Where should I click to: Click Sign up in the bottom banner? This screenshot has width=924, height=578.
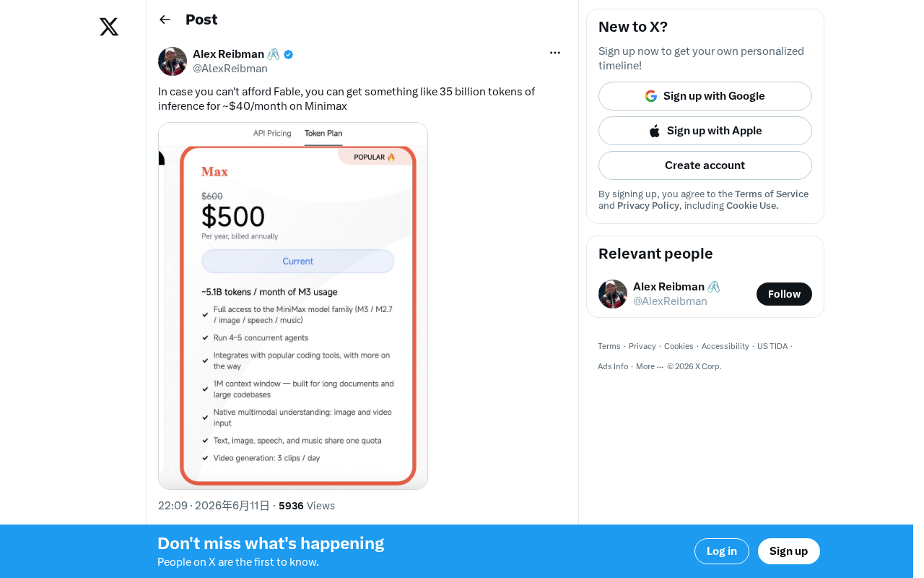click(789, 551)
